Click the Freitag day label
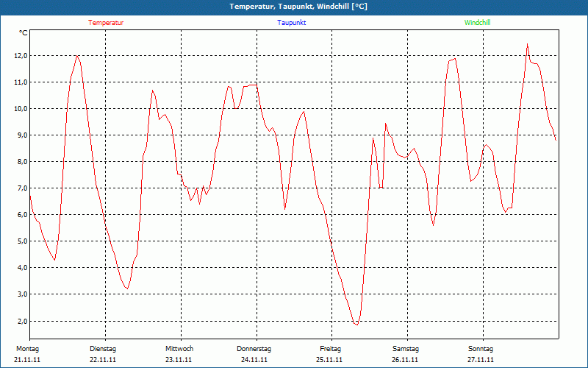 pyautogui.click(x=330, y=349)
